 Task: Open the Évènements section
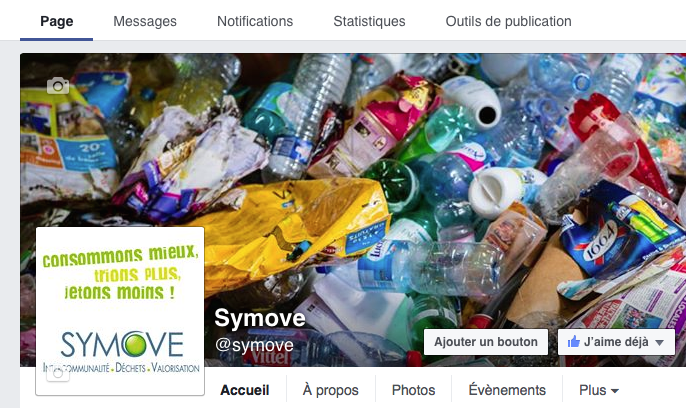[507, 390]
